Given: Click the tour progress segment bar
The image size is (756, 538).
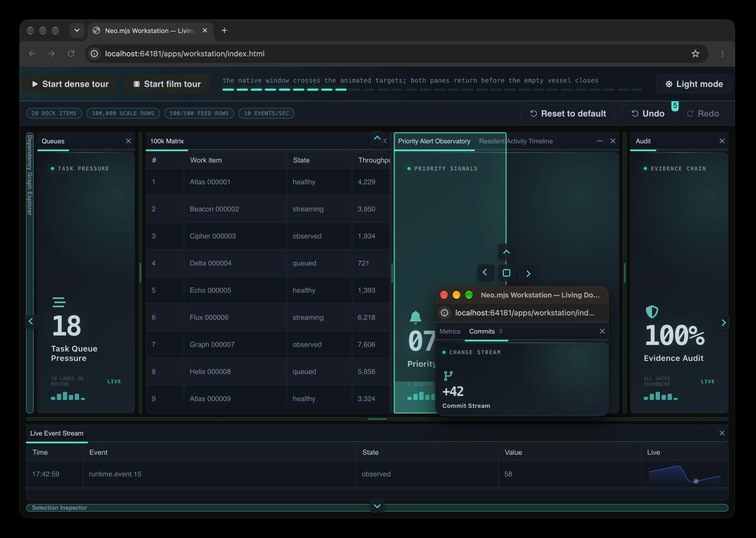Looking at the screenshot, I should pos(433,90).
